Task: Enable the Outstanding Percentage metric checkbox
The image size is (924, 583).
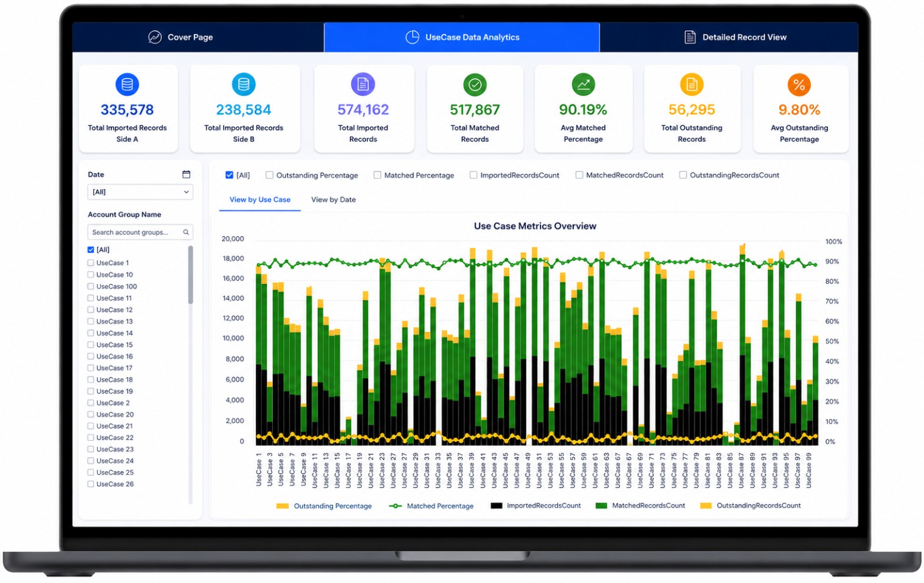Action: (x=269, y=175)
